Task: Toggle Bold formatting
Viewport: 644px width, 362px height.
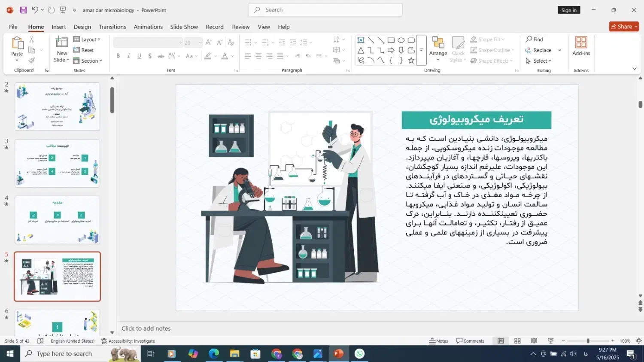Action: coord(118,56)
